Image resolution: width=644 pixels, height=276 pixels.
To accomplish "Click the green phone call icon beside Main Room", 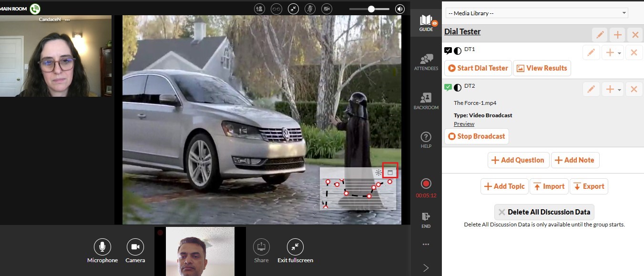I will 35,9.
